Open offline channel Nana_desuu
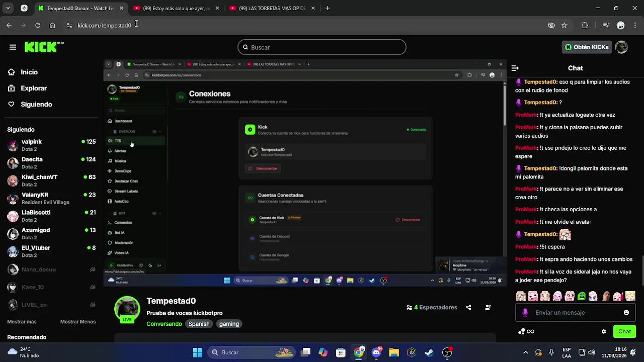The image size is (644, 362). [x=51, y=269]
